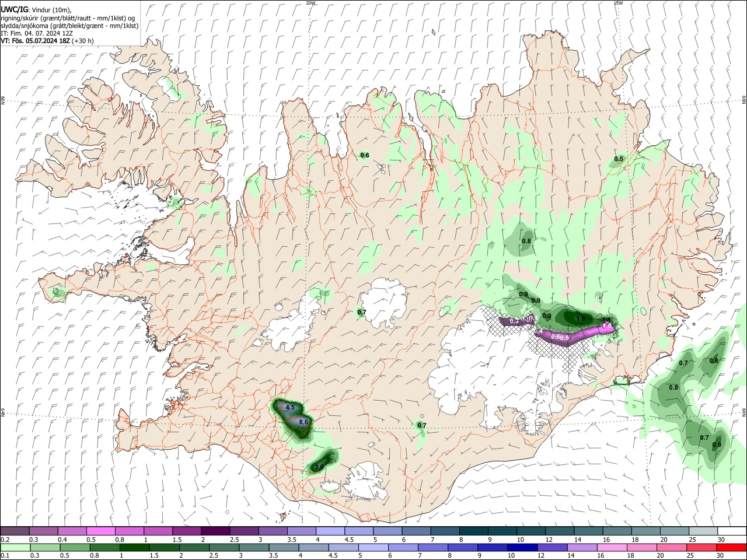Click the 4.5 rainfall value on the map
The image size is (747, 560).
[291, 407]
